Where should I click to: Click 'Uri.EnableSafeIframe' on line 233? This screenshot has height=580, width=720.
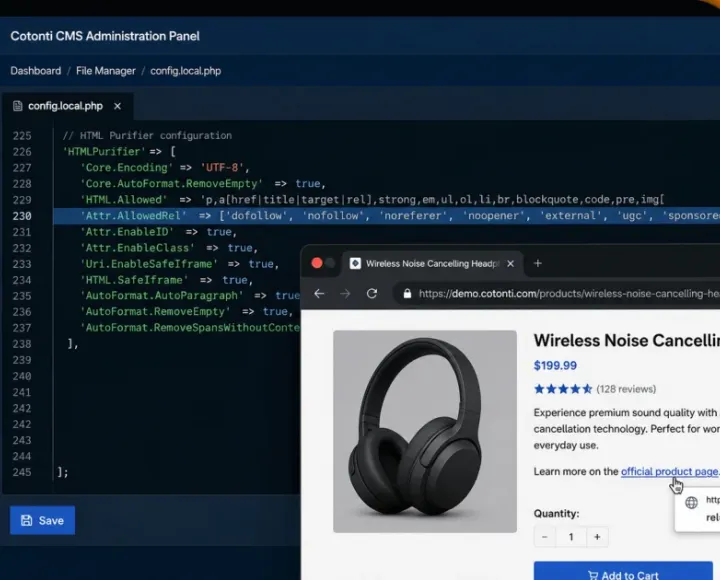pos(149,264)
